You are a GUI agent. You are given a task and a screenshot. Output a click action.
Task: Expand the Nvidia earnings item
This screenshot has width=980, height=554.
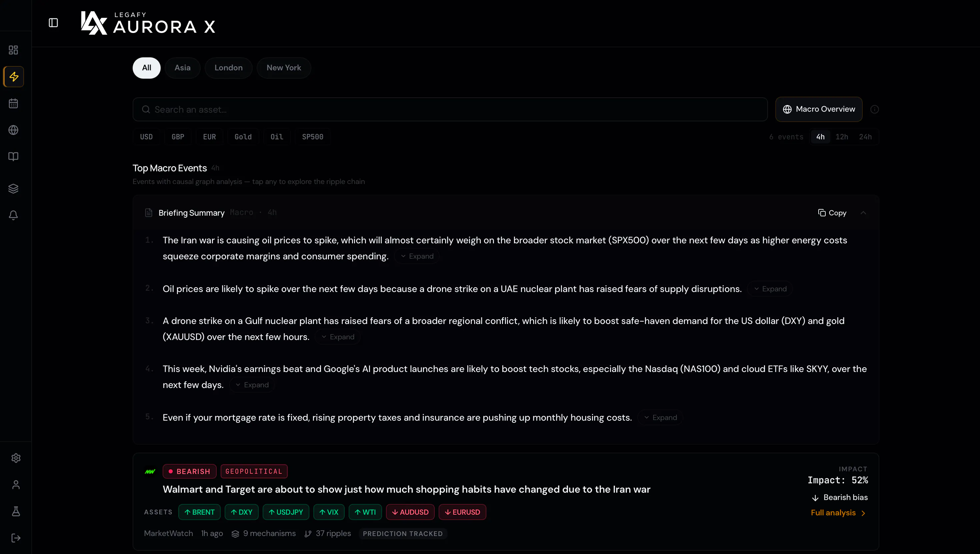(252, 385)
